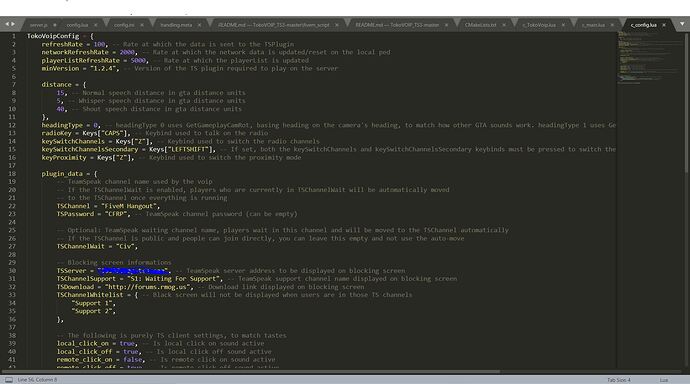Click the tab-scroll right arrow
The width and height of the screenshot is (690, 384).
click(x=13, y=24)
